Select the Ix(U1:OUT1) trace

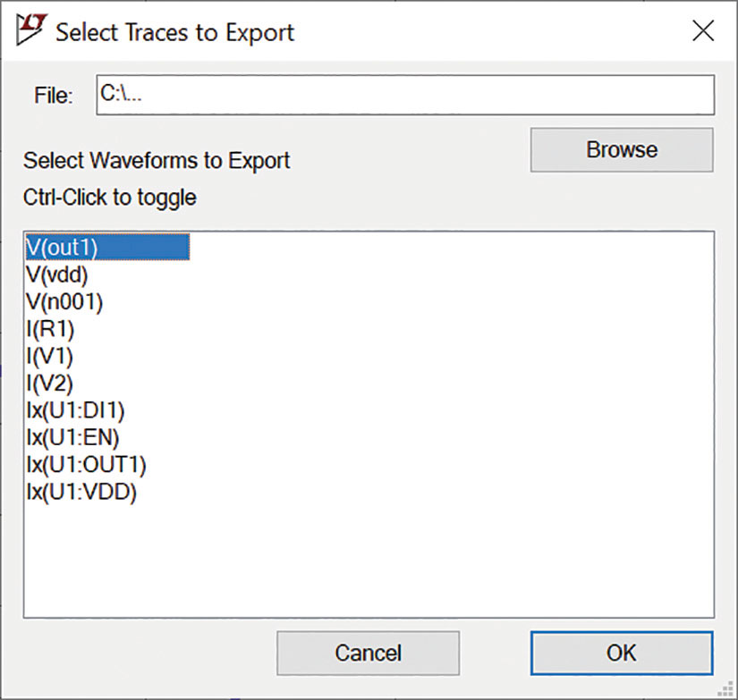click(x=86, y=465)
